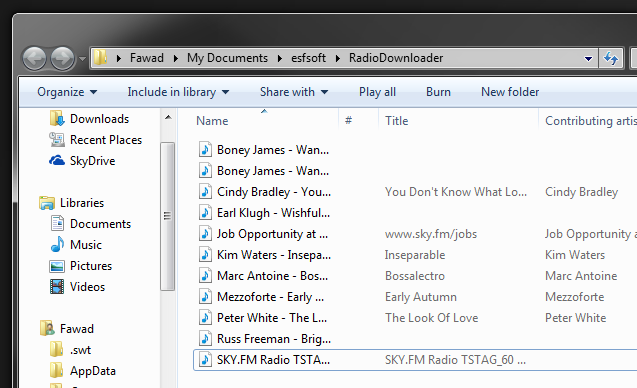
Task: Open address bar previous locations dropdown
Action: [x=588, y=59]
